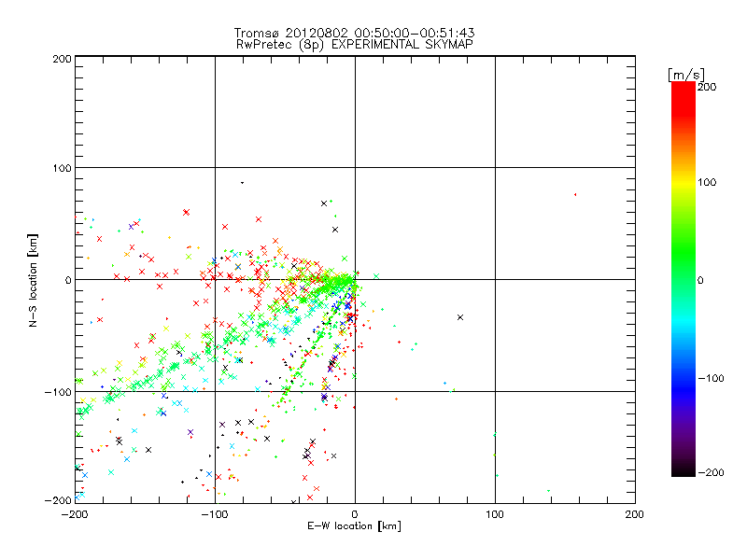
Task: Click the plot title 'Tromsø 20120802 00:50:00-00:51:43'
Action: 354,33
